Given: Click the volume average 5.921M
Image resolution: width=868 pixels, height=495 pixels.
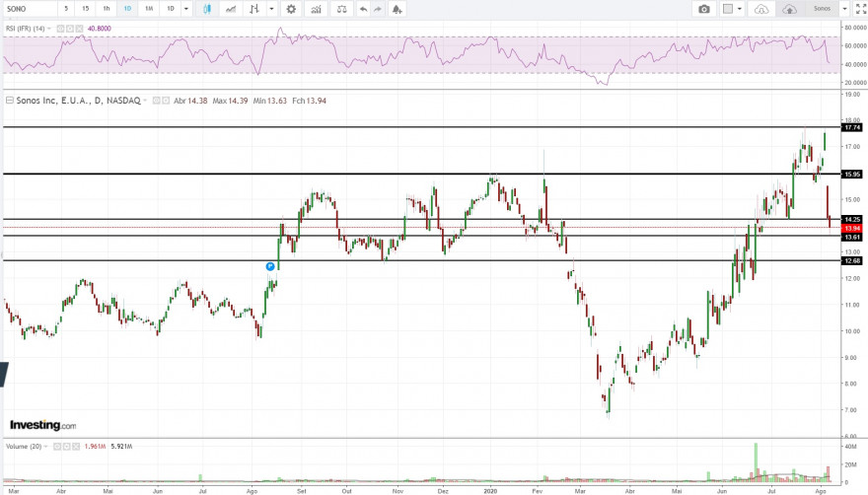Looking at the screenshot, I should click(121, 447).
